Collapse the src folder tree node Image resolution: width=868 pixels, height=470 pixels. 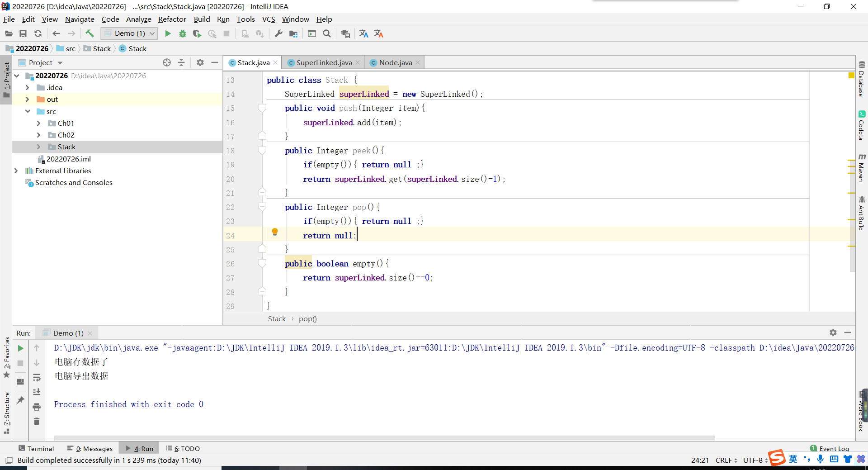[28, 111]
